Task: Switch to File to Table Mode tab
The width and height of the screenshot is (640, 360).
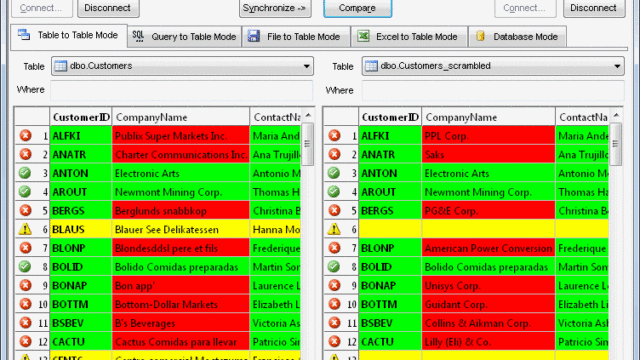Action: 296,37
